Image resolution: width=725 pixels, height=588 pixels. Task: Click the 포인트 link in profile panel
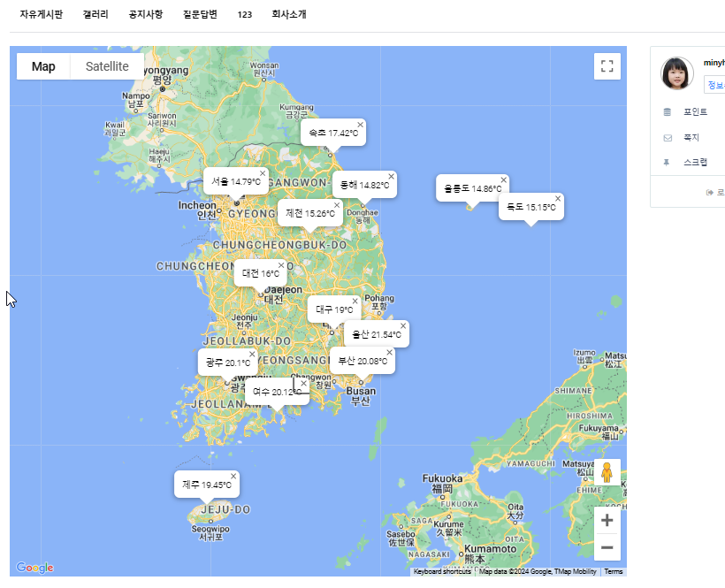[695, 112]
